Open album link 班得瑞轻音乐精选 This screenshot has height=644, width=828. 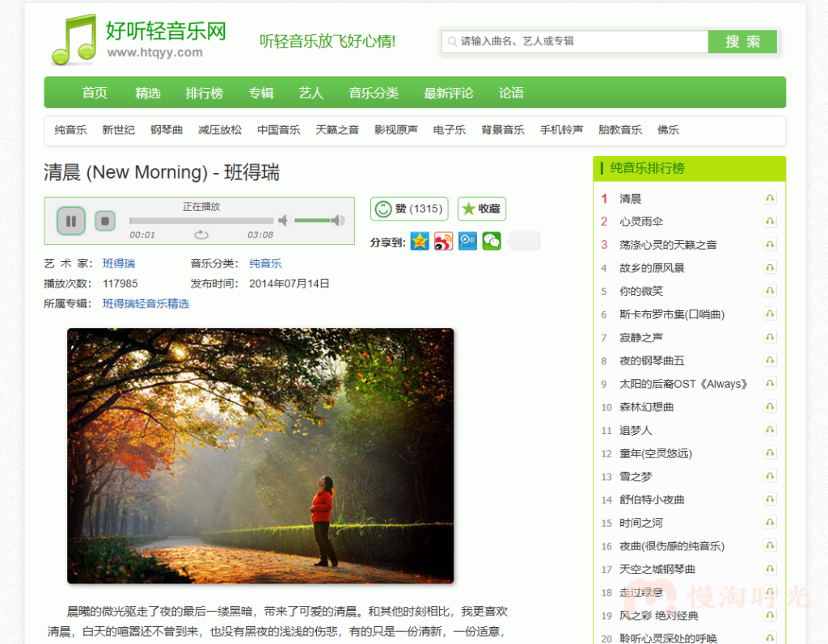pyautogui.click(x=146, y=304)
